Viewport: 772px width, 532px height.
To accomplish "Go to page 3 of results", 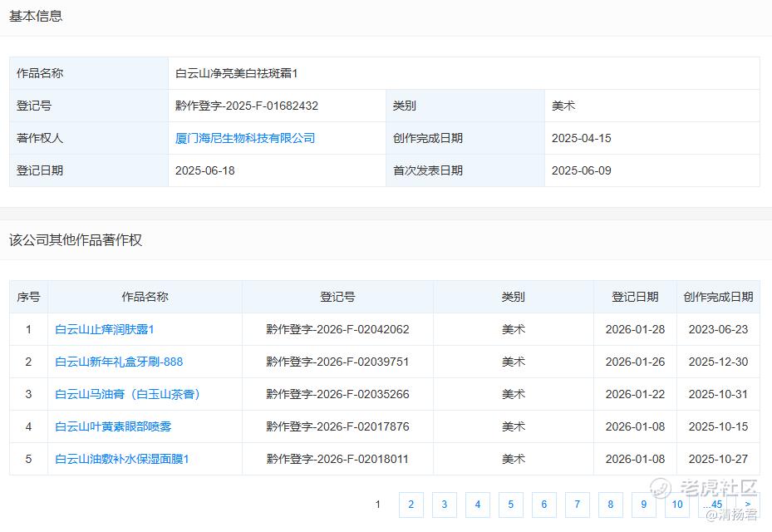I will coord(444,505).
